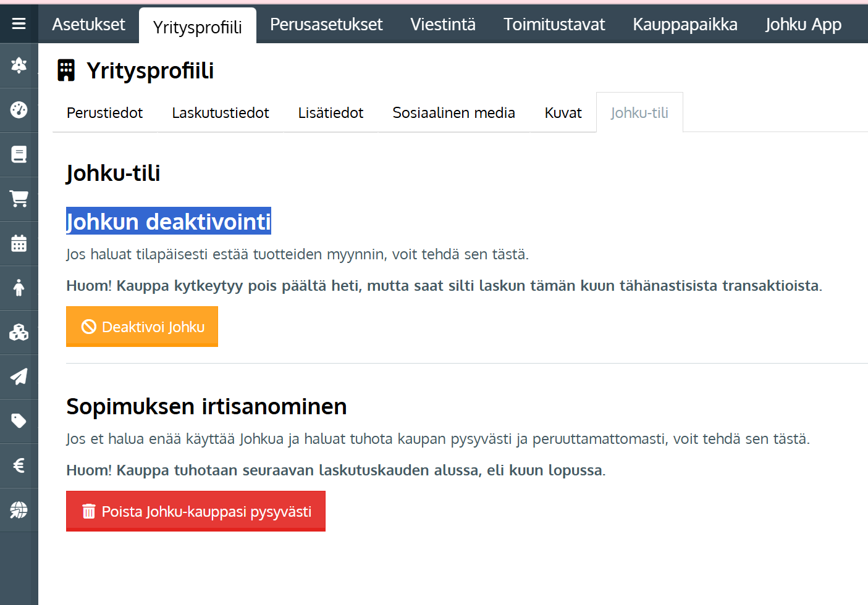Click the shopping cart sidebar icon

click(19, 199)
